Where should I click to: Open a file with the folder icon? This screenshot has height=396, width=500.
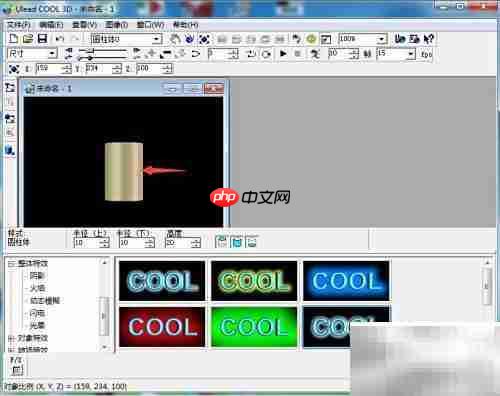pyautogui.click(x=28, y=39)
